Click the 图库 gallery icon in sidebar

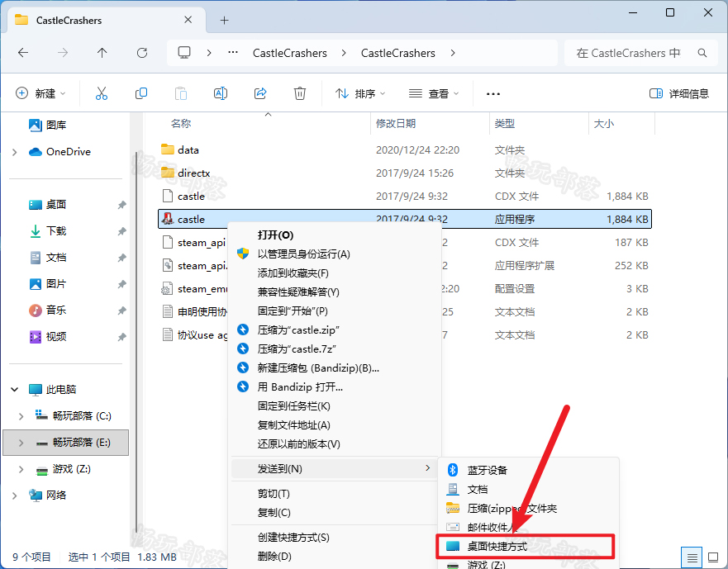coord(36,125)
